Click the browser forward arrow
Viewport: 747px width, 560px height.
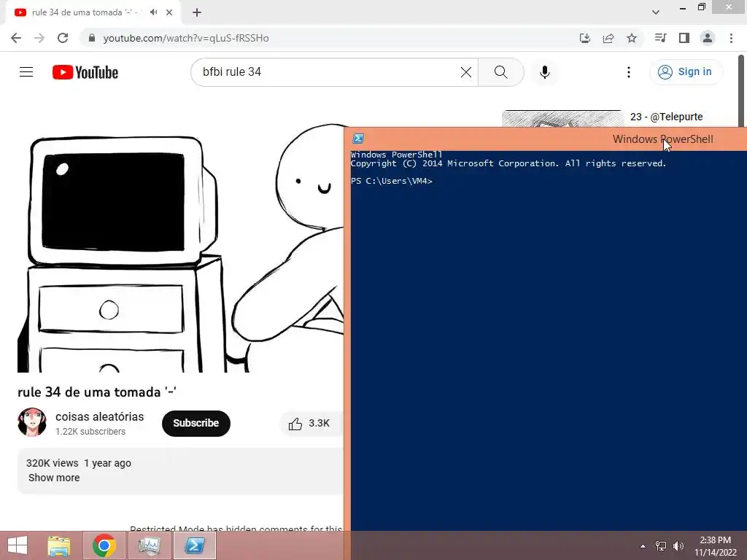[39, 38]
